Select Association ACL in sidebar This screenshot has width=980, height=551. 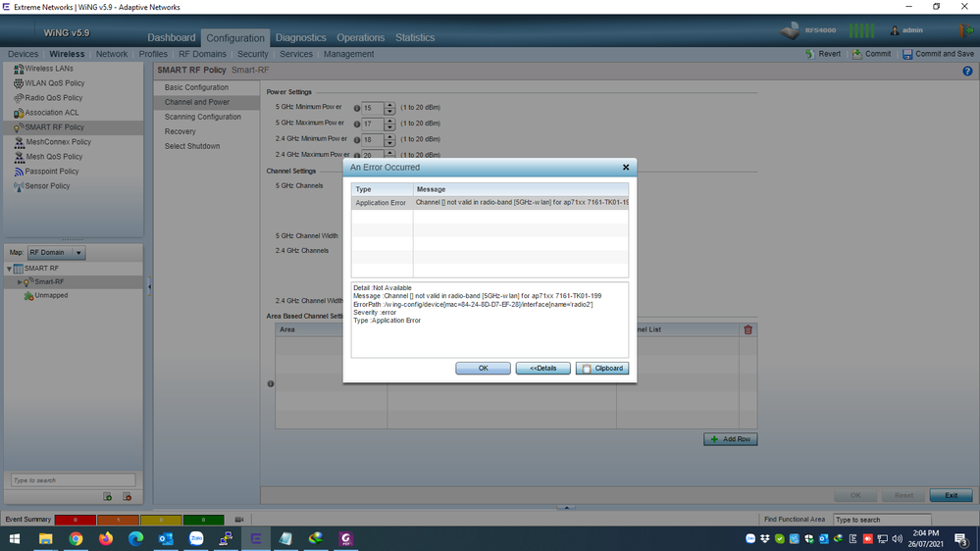pyautogui.click(x=73, y=113)
